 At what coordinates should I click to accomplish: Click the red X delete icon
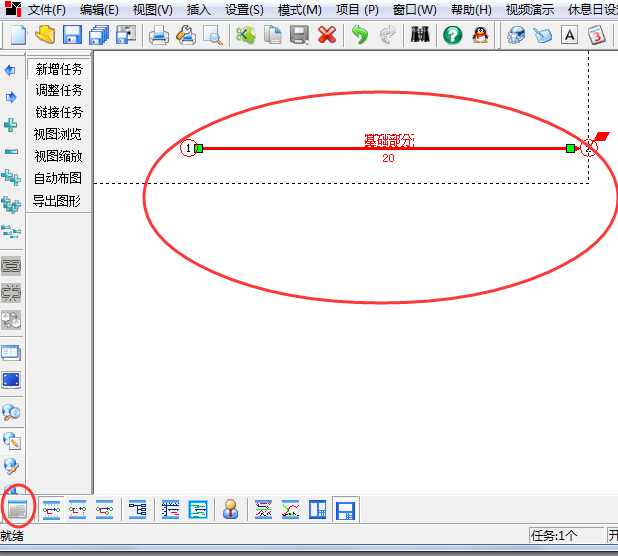click(x=326, y=36)
